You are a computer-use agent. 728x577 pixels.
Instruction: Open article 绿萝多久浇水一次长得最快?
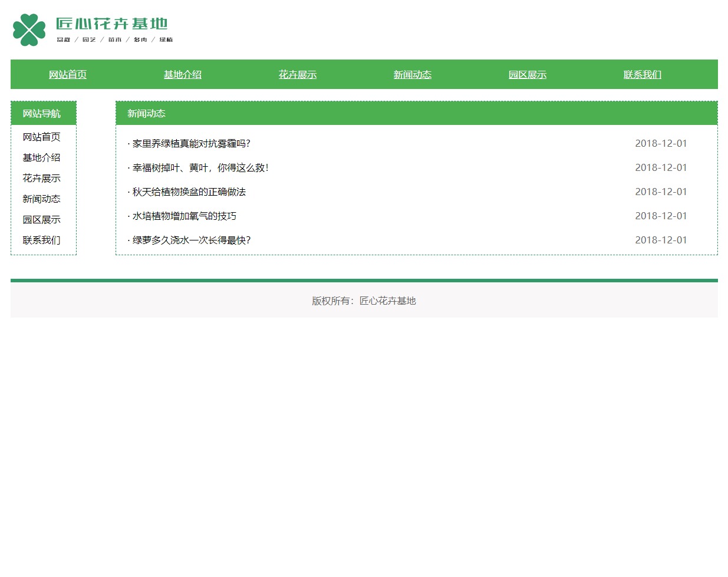191,240
